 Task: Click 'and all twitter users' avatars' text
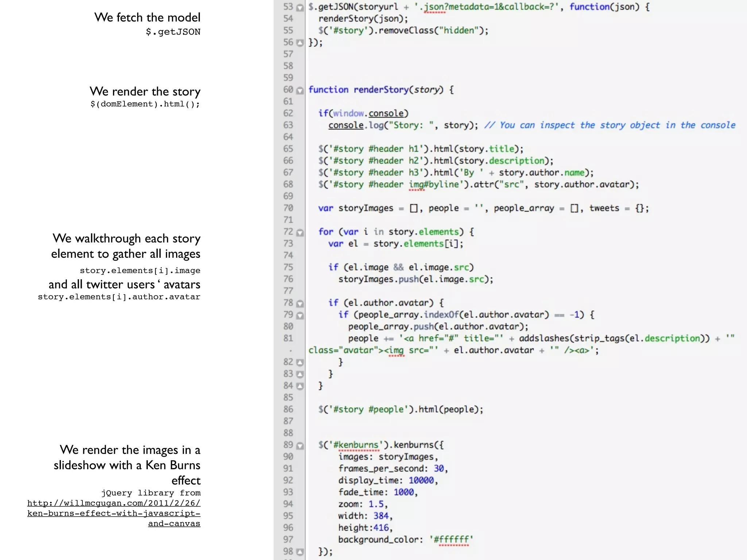click(x=124, y=284)
